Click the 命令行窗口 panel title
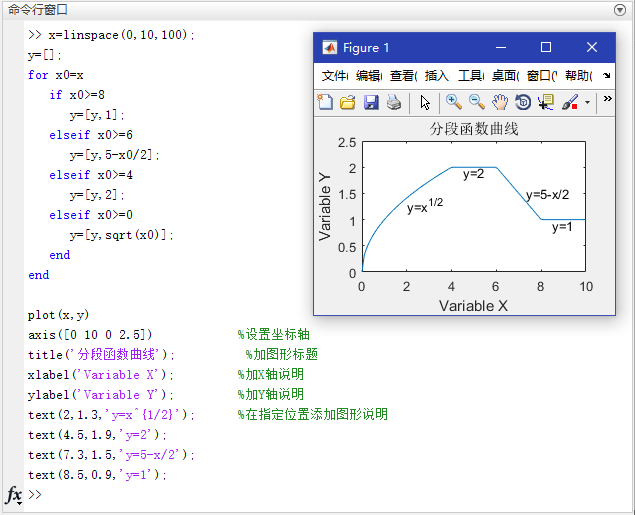The width and height of the screenshot is (635, 515). coord(38,10)
